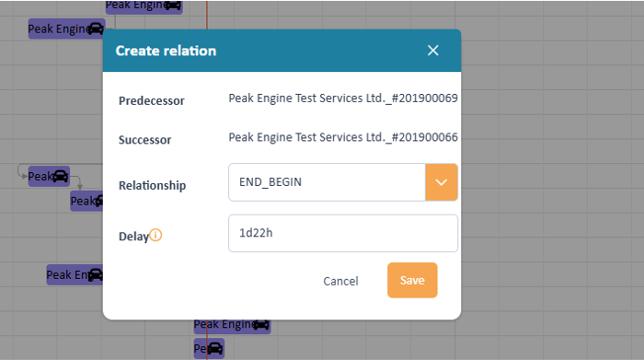Image resolution: width=644 pixels, height=360 pixels.
Task: Select successor text ending #201900066
Action: 343,137
